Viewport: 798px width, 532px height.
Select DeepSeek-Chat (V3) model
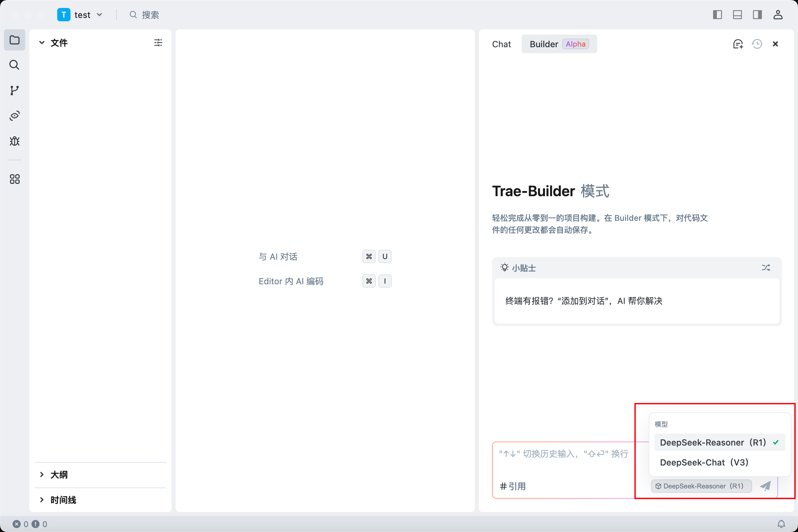click(704, 462)
